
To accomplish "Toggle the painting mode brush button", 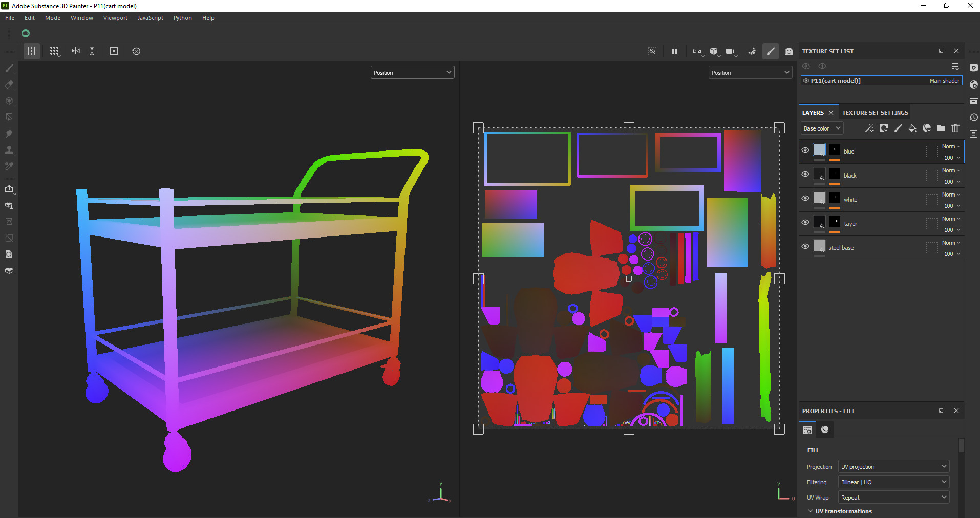I will [x=771, y=51].
